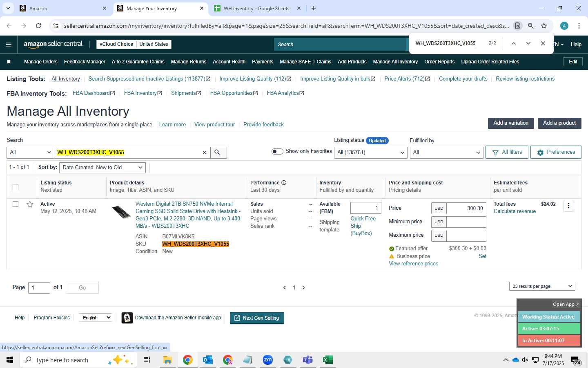Bookmark this page with star icon

(544, 26)
